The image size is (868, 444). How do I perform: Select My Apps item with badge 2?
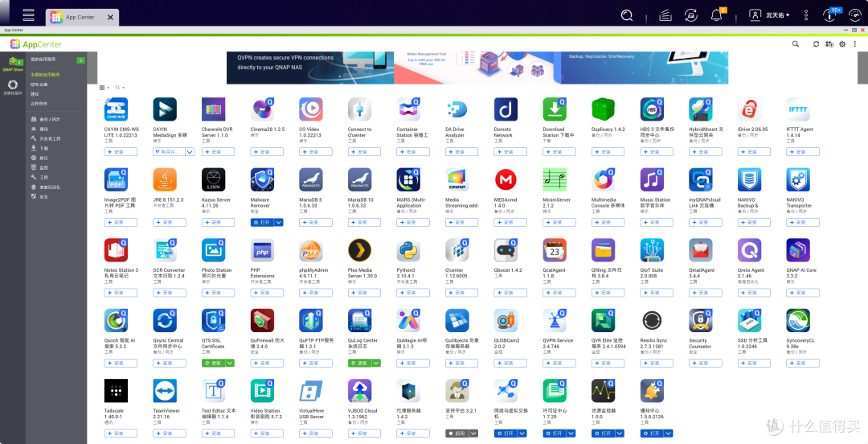58,60
